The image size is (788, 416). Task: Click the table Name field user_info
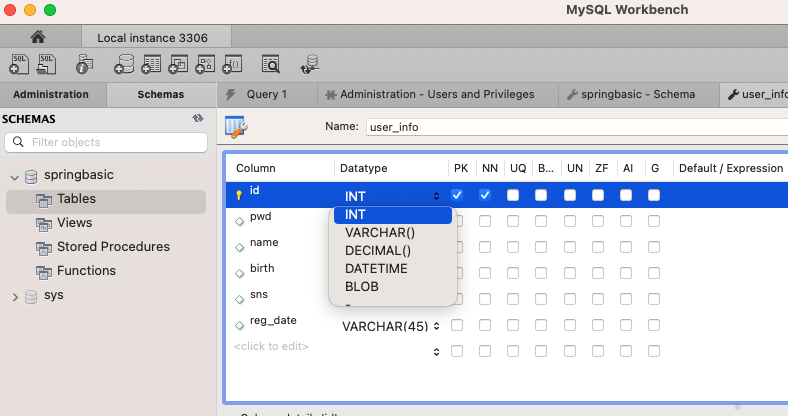click(x=577, y=127)
